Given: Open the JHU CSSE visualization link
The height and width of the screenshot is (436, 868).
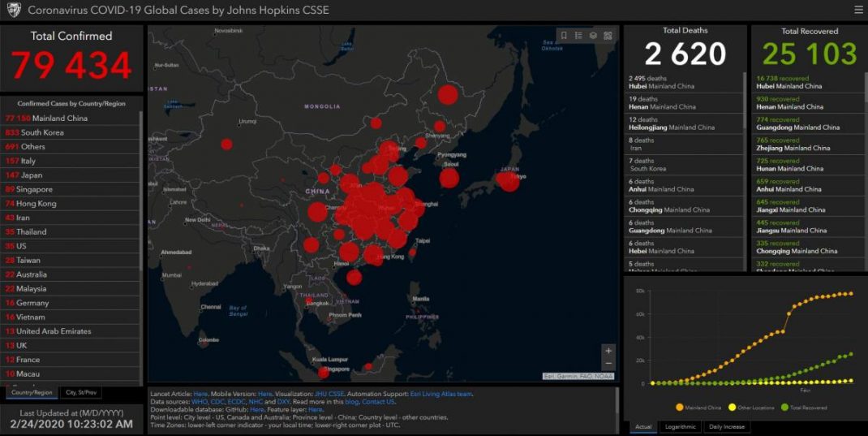Looking at the screenshot, I should tap(329, 395).
